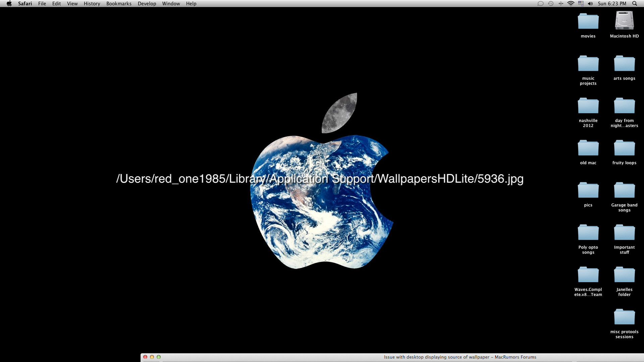
Task: Minimize the MacRumors Forums Safari window
Action: pos(152,357)
